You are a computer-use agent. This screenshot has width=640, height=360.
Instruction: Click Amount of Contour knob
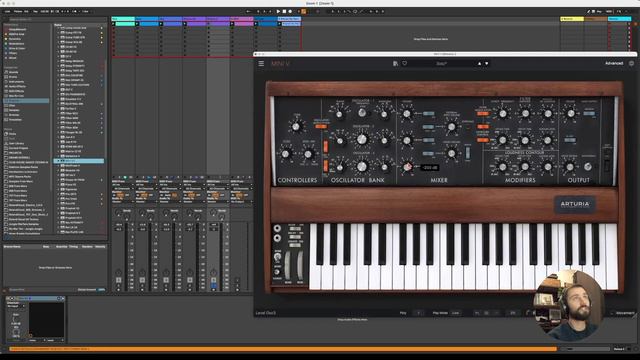coord(548,114)
